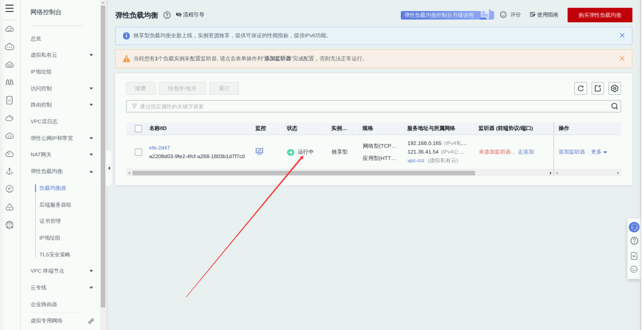Open TLS安全策略 sidebar item

(55, 254)
